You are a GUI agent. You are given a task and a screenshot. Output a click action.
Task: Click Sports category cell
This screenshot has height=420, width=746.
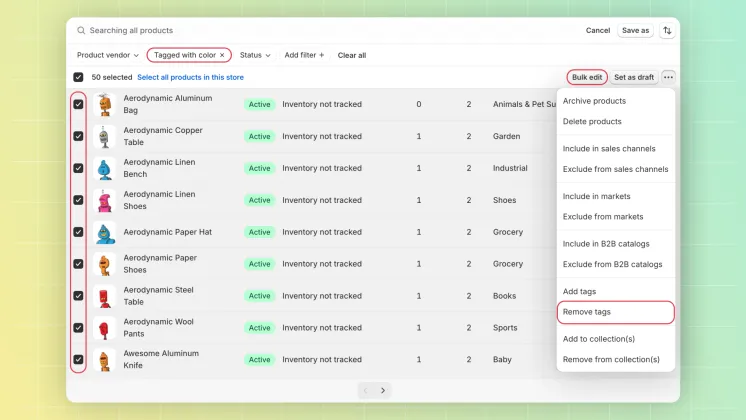(x=505, y=328)
